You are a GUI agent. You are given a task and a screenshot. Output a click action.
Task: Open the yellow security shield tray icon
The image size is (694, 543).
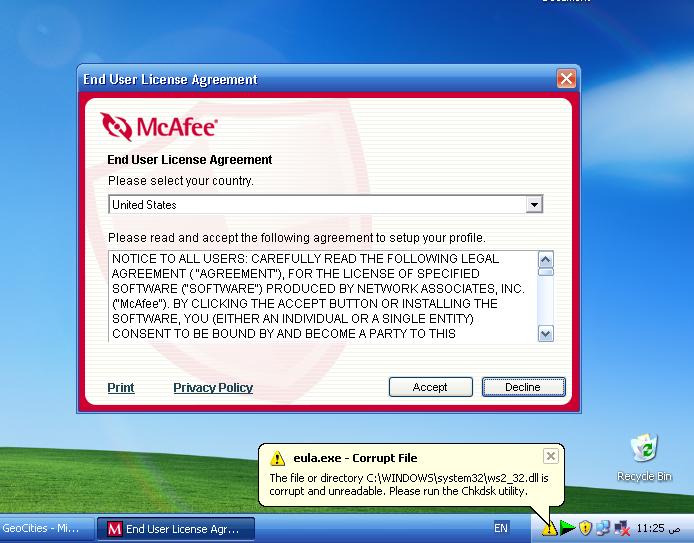pyautogui.click(x=586, y=528)
